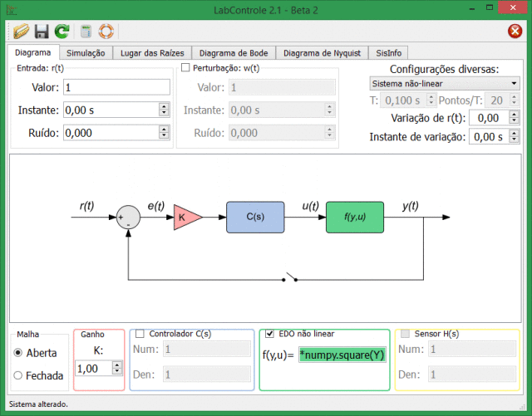Select the blue C(s) controller block

pyautogui.click(x=255, y=217)
